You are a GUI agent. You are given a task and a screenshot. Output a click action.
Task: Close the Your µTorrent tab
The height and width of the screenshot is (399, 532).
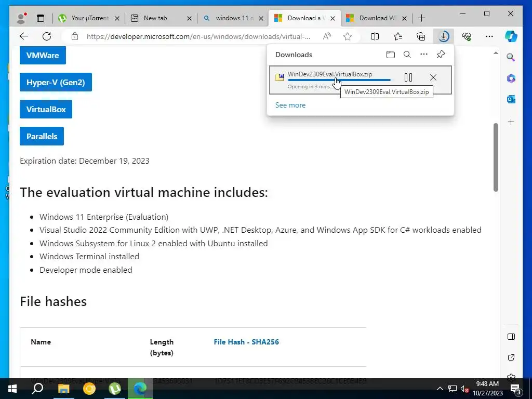pyautogui.click(x=117, y=18)
